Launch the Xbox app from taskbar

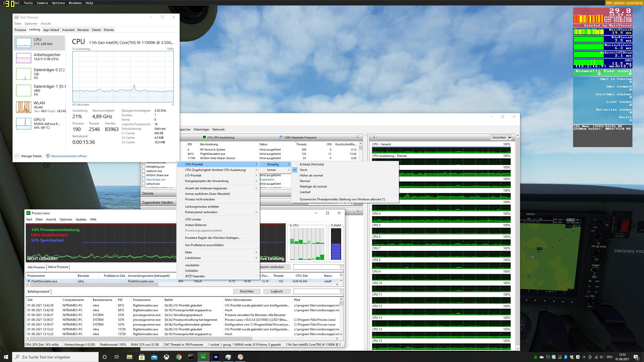coord(166,357)
